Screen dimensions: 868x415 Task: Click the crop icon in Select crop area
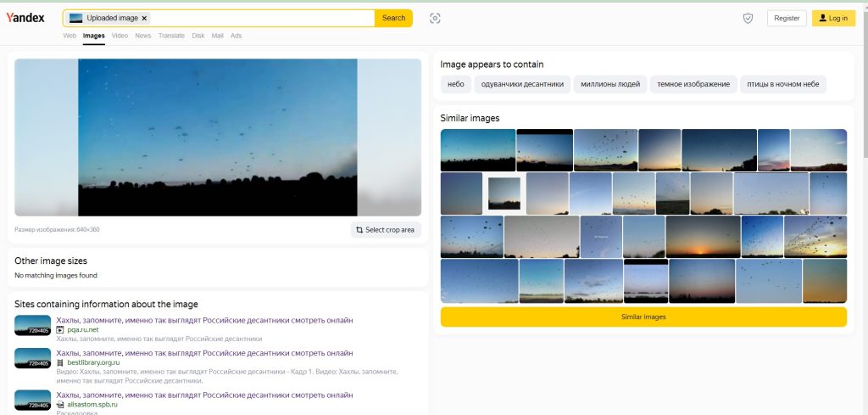click(x=359, y=230)
